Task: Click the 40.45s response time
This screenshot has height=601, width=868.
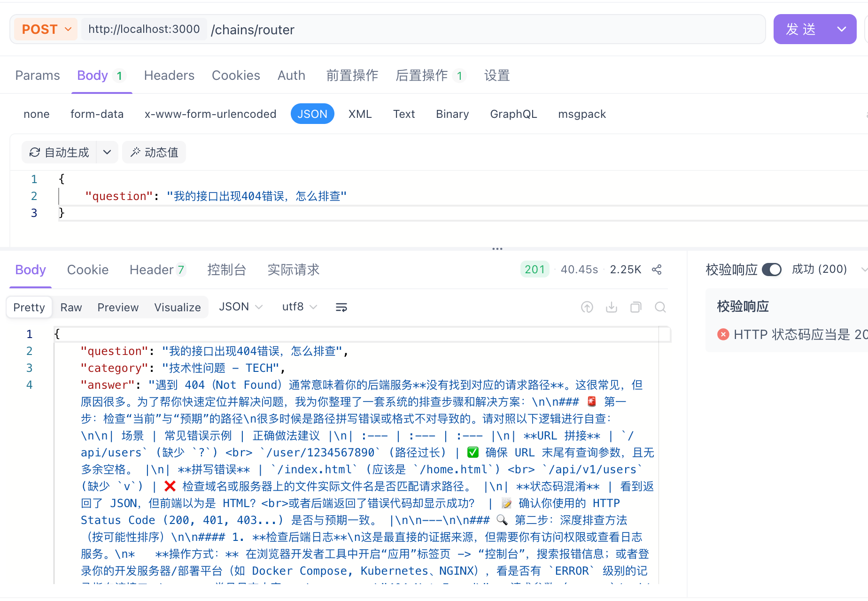Action: click(579, 270)
